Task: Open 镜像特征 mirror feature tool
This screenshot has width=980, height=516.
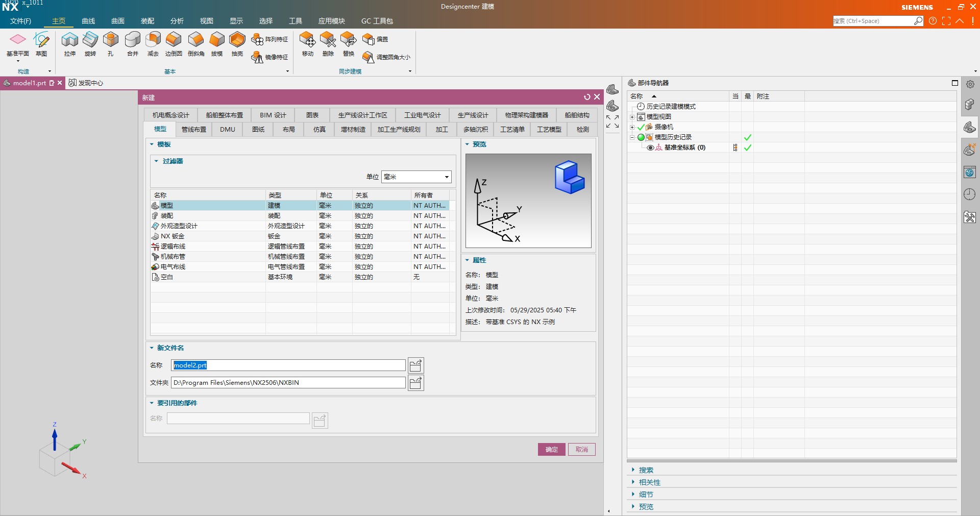Action: [x=269, y=57]
